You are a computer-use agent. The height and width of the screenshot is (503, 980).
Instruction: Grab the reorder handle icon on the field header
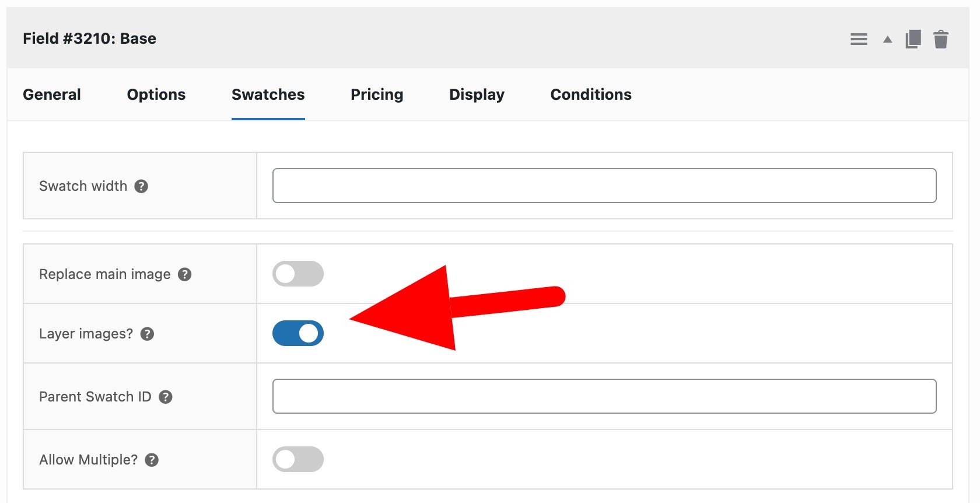(x=859, y=39)
